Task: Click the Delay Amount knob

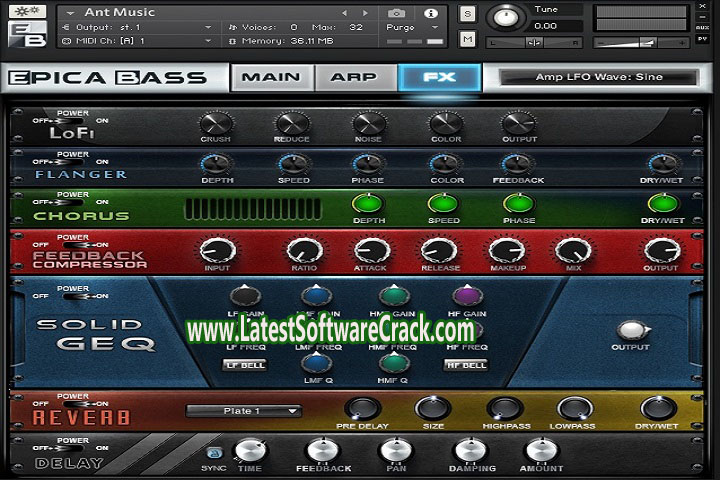Action: click(x=541, y=452)
